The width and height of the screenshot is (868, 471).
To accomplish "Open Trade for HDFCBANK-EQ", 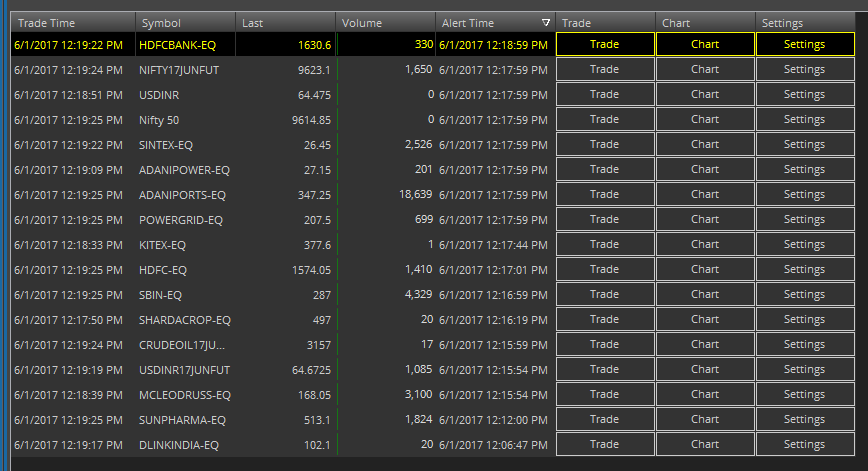I will tap(604, 44).
